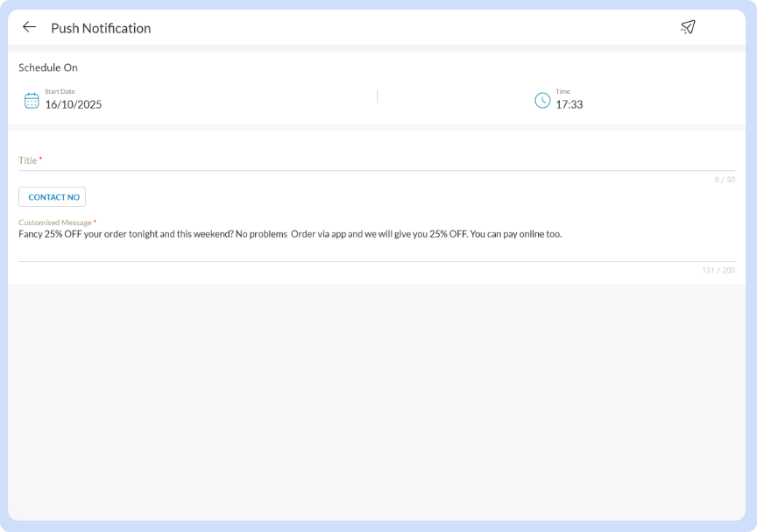Open the calendar icon for Start Date
Screen dimensions: 757x532
pos(32,100)
